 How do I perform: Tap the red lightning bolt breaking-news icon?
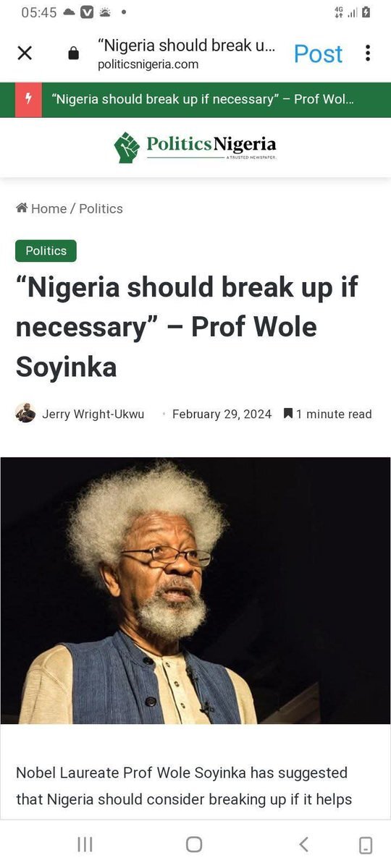(28, 100)
